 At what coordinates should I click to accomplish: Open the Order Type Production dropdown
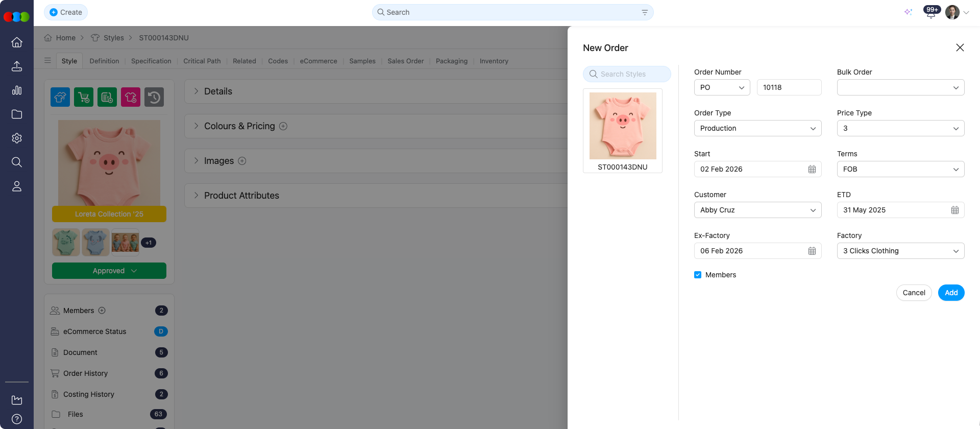758,128
